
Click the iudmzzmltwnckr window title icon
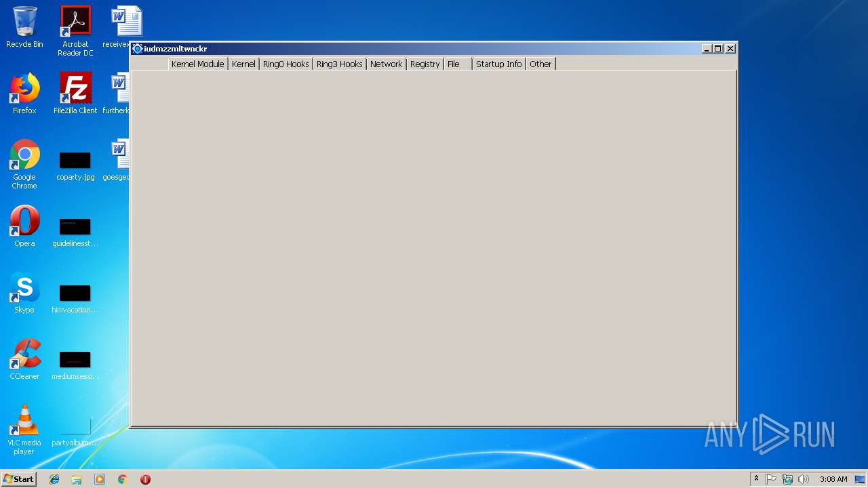pyautogui.click(x=138, y=49)
